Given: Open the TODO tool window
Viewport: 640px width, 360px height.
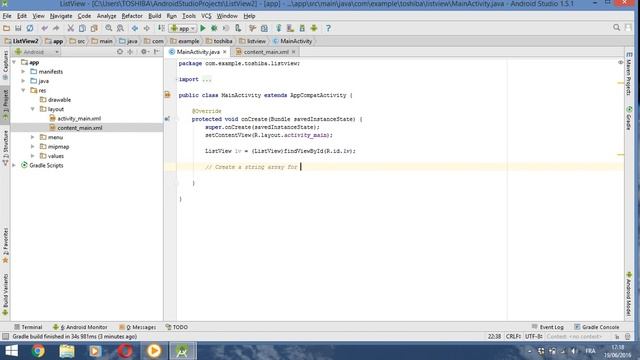Looking at the screenshot, I should click(177, 327).
